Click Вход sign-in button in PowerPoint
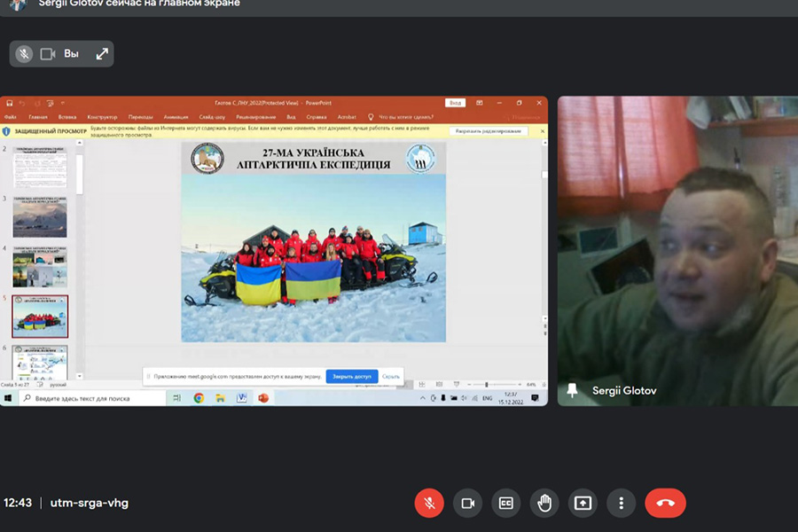 click(455, 103)
